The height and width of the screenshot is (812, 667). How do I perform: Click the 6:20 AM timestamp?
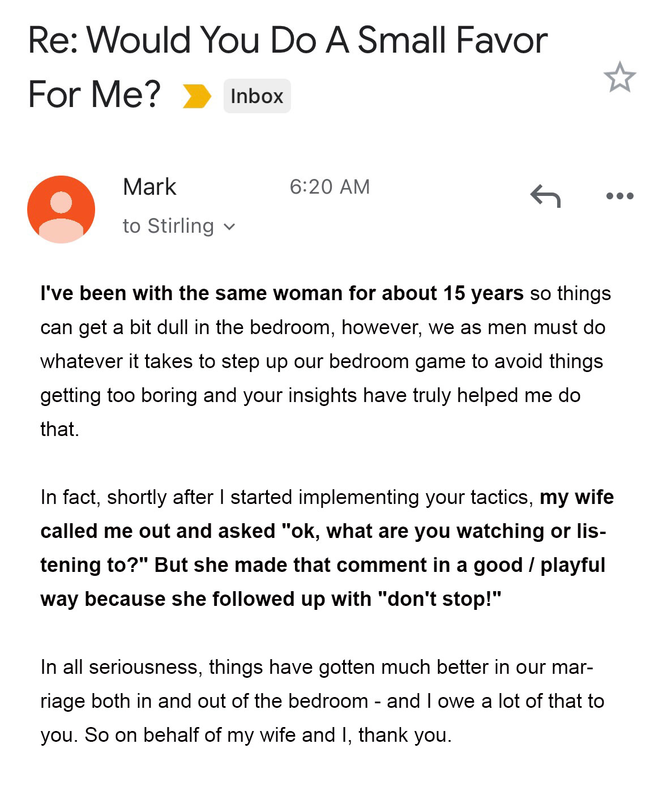pyautogui.click(x=330, y=187)
